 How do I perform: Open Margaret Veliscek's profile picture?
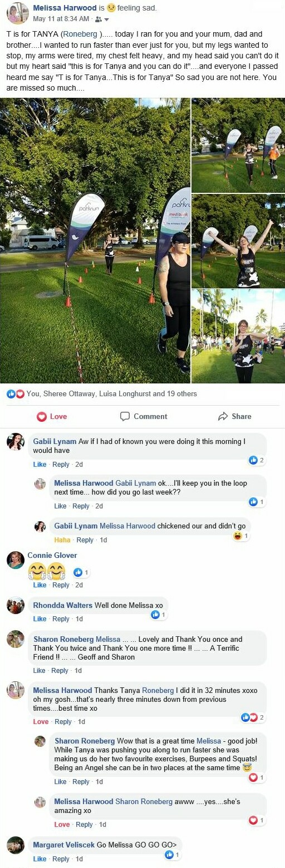(x=16, y=845)
